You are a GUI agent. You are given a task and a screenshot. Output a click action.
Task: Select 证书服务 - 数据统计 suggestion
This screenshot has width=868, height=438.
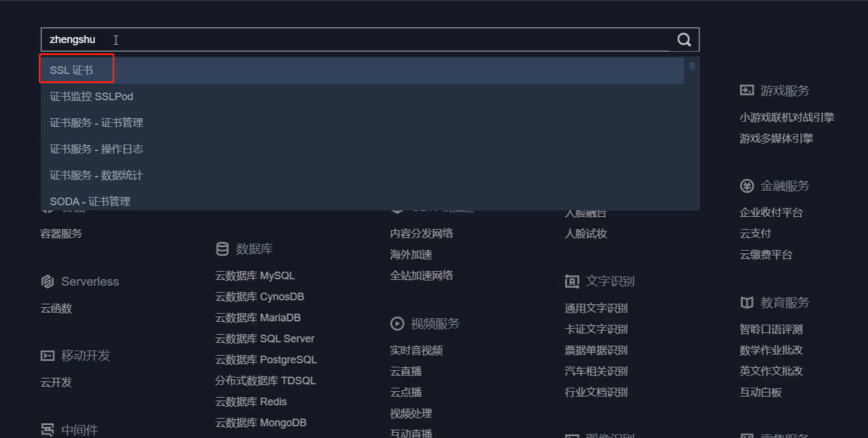pyautogui.click(x=363, y=175)
